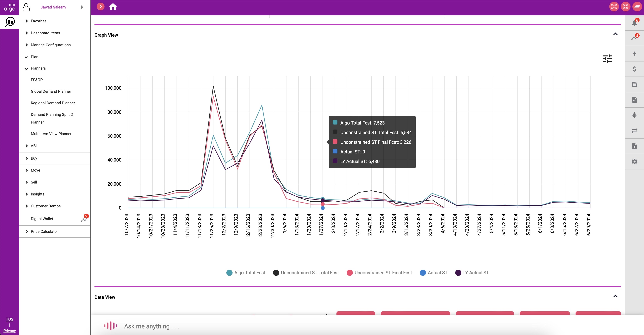
Task: Hide the Unconstrained ST Final Fcst series
Action: (379, 273)
